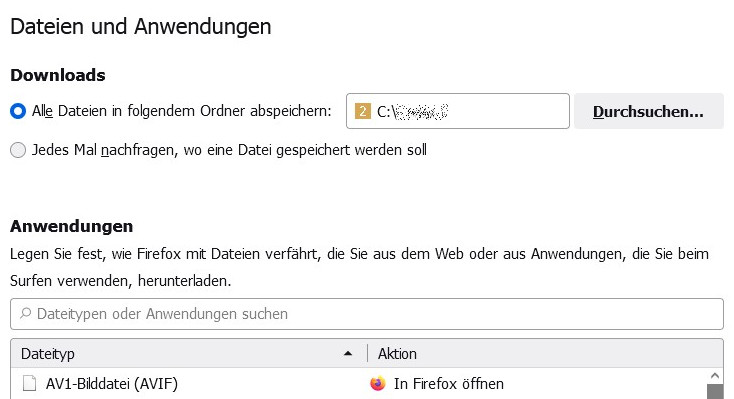Image resolution: width=734 pixels, height=399 pixels.
Task: Click the Firefox logo beside "In Firefox öffnen"
Action: click(378, 384)
